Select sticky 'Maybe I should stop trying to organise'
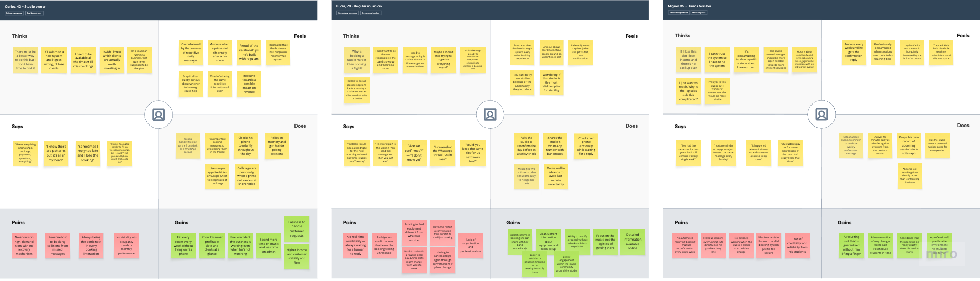 click(444, 60)
